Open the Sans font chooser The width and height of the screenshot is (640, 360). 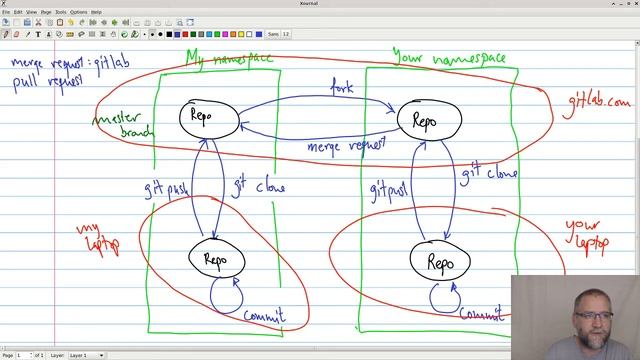pyautogui.click(x=273, y=34)
